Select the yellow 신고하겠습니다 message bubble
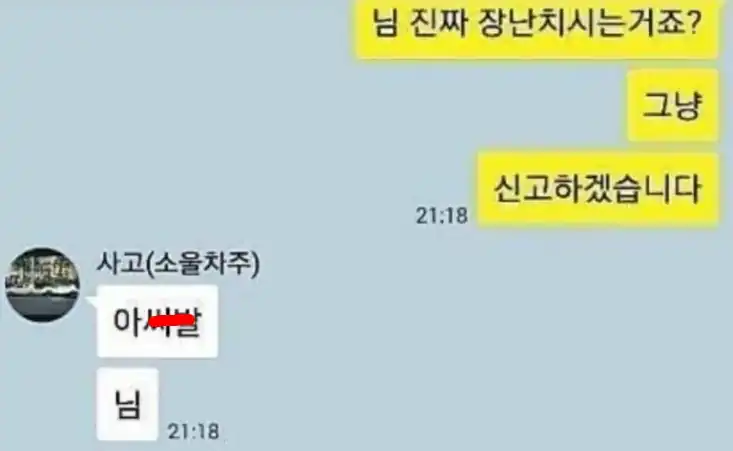Viewport: 733px width, 451px height. [x=598, y=189]
